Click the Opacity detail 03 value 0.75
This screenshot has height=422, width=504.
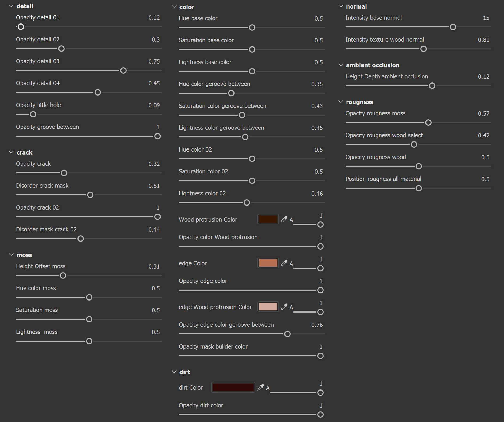[x=154, y=61]
